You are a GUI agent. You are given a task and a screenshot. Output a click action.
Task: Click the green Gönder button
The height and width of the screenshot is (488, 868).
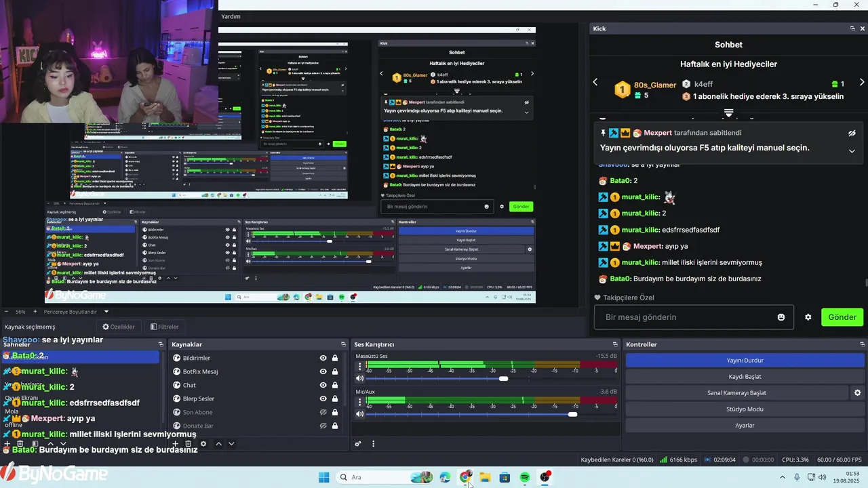click(842, 317)
